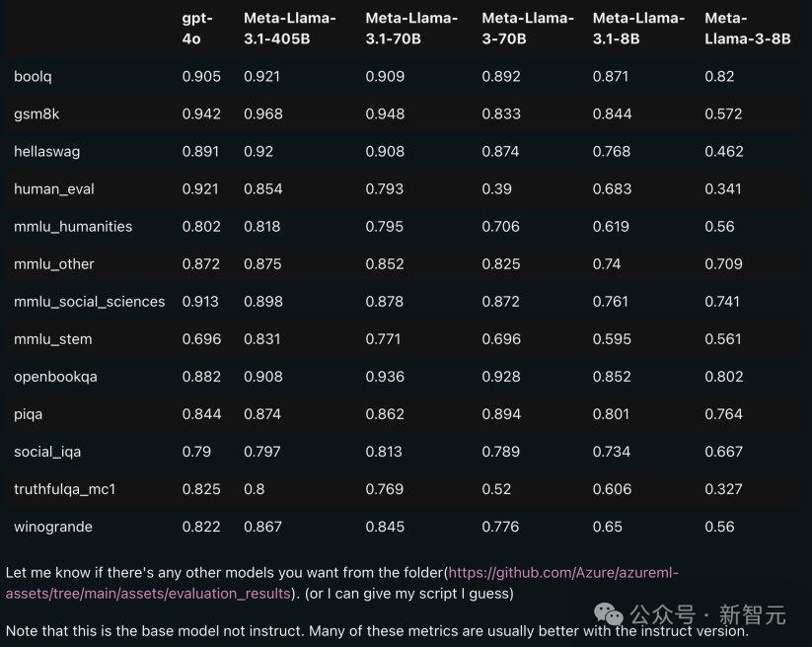Open the GitHub azureml-assets evaluation results link

[341, 583]
